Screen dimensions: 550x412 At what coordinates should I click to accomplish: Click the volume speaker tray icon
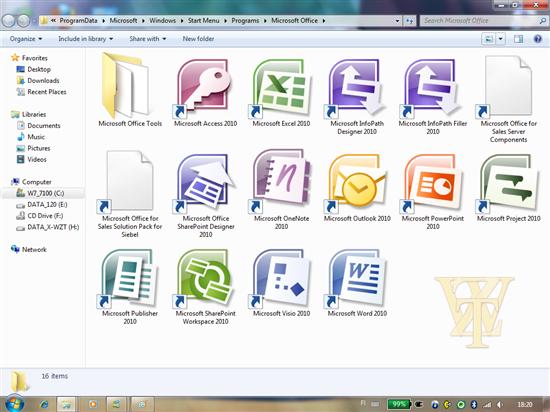point(500,404)
